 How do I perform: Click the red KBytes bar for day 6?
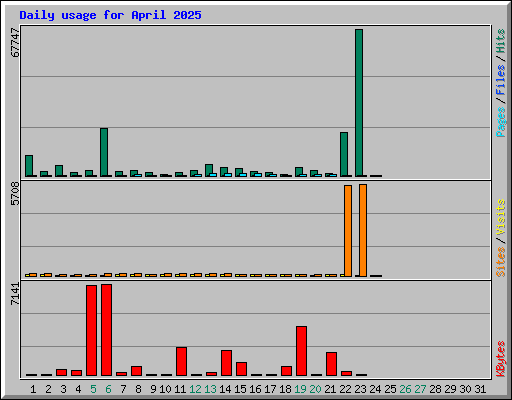point(106,330)
